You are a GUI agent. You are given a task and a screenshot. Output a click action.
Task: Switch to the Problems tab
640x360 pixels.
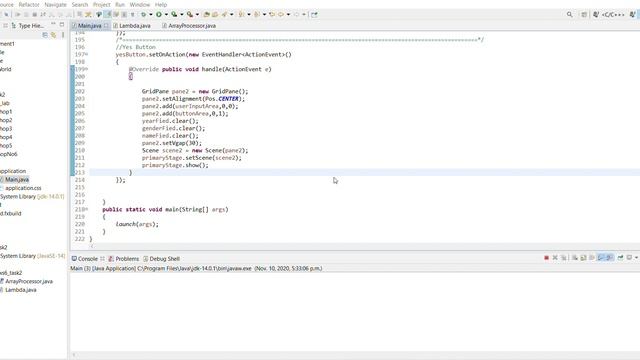coord(124,259)
